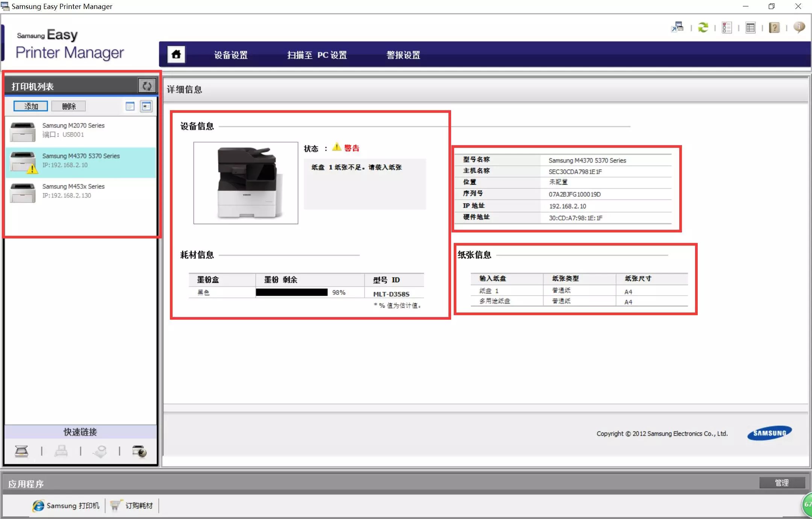Image resolution: width=812 pixels, height=519 pixels.
Task: Click the 警告 status text
Action: tap(351, 148)
